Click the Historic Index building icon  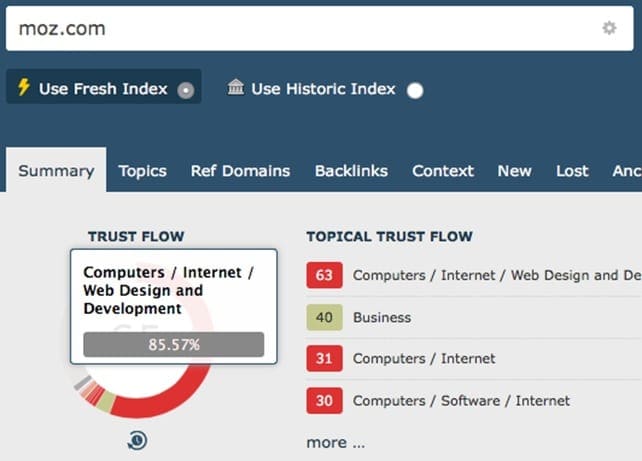pos(236,88)
